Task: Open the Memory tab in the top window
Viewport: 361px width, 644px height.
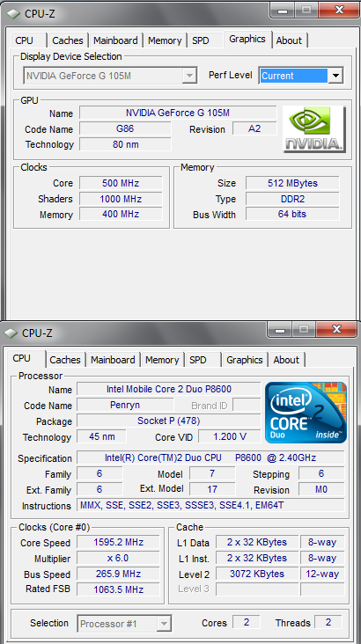Action: click(x=165, y=40)
